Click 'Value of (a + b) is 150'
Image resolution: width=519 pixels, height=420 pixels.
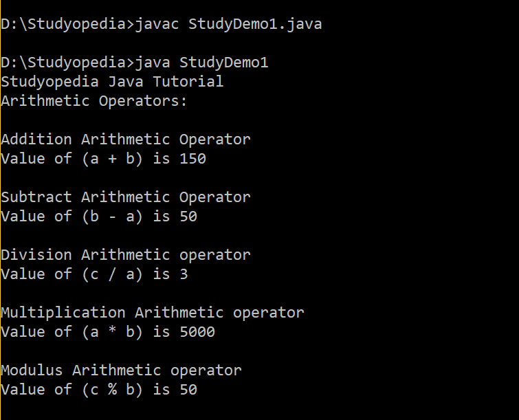(x=103, y=159)
